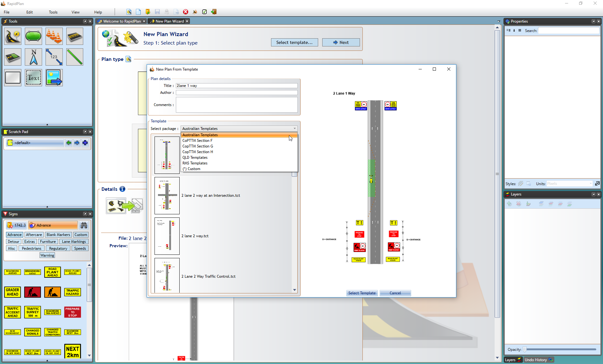Click the 1742.3 standard selector button

click(16, 225)
